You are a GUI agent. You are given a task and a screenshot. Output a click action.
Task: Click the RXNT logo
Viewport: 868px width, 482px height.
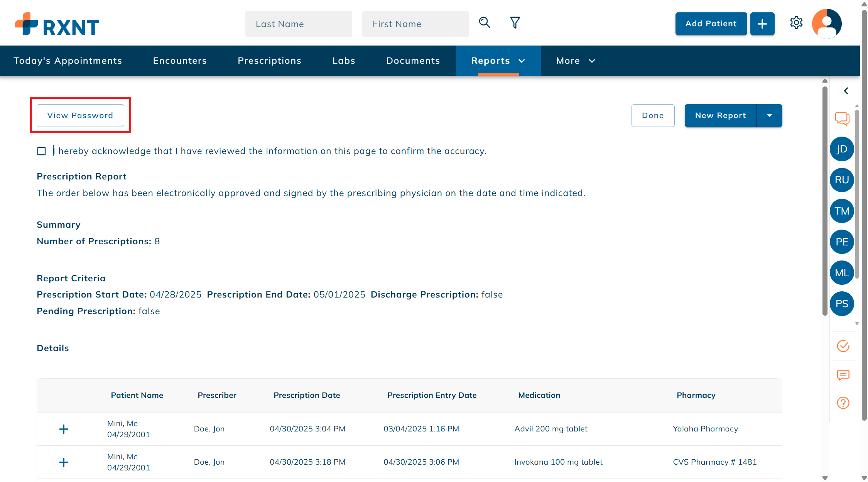coord(57,24)
